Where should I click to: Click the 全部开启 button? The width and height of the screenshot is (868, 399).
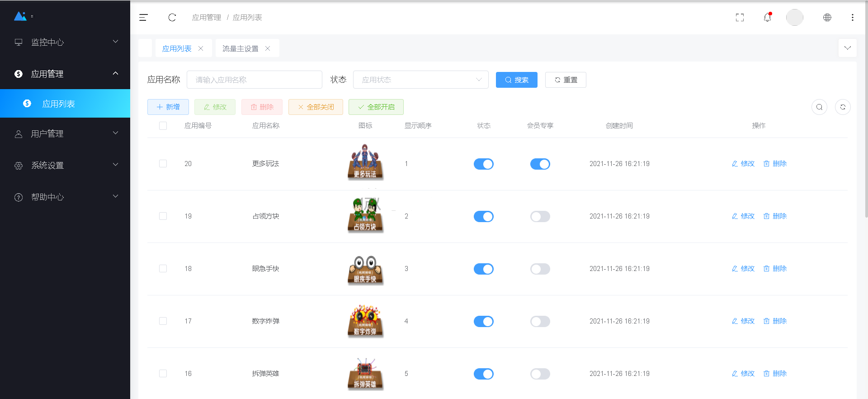[376, 107]
